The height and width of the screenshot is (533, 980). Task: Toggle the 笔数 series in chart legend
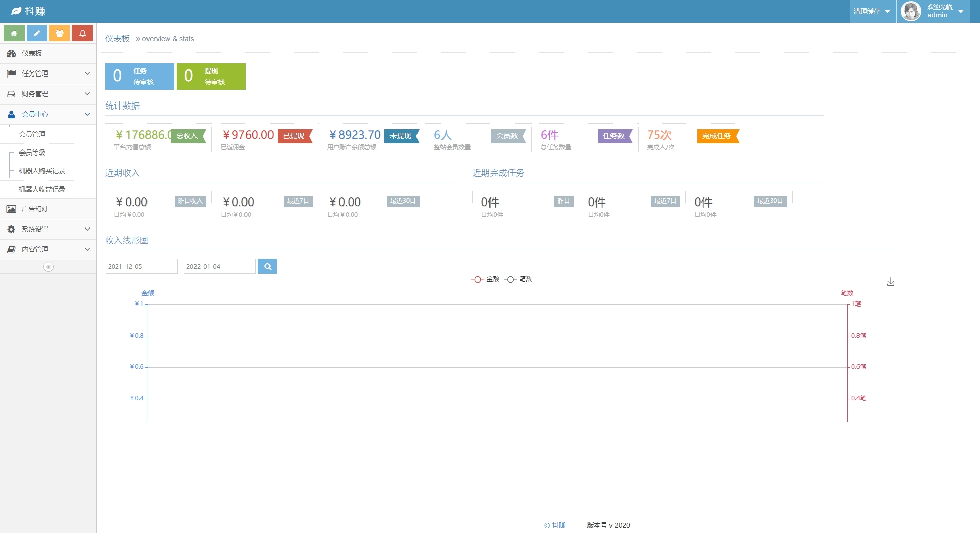point(518,279)
